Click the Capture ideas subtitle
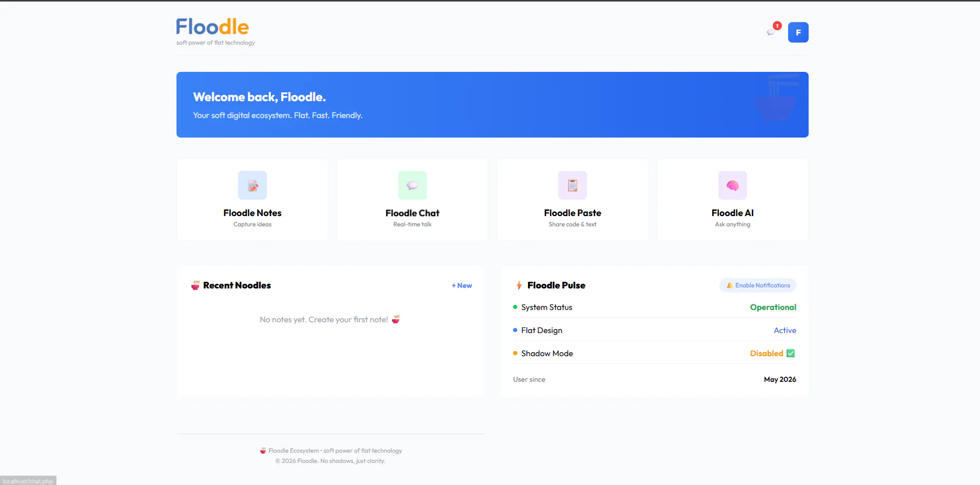The image size is (980, 485). coord(252,224)
